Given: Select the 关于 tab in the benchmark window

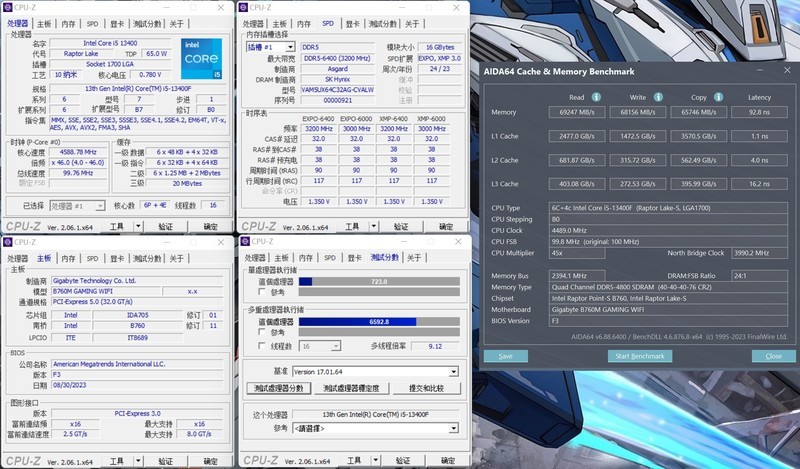Looking at the screenshot, I should [414, 258].
